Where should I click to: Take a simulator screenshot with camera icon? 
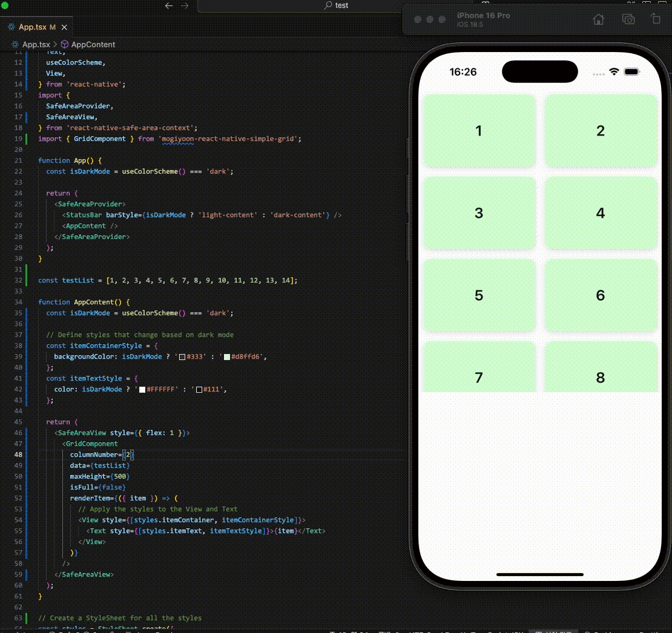pos(628,19)
